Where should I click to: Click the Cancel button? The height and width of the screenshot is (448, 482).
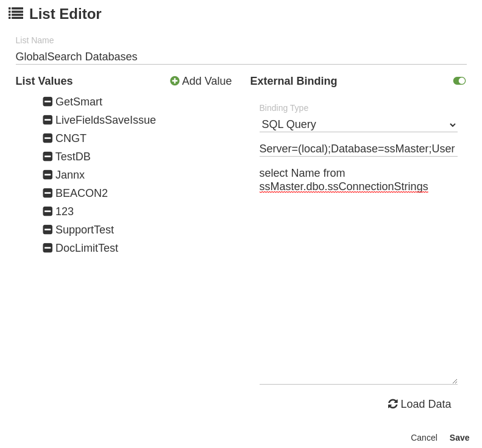pos(424,438)
